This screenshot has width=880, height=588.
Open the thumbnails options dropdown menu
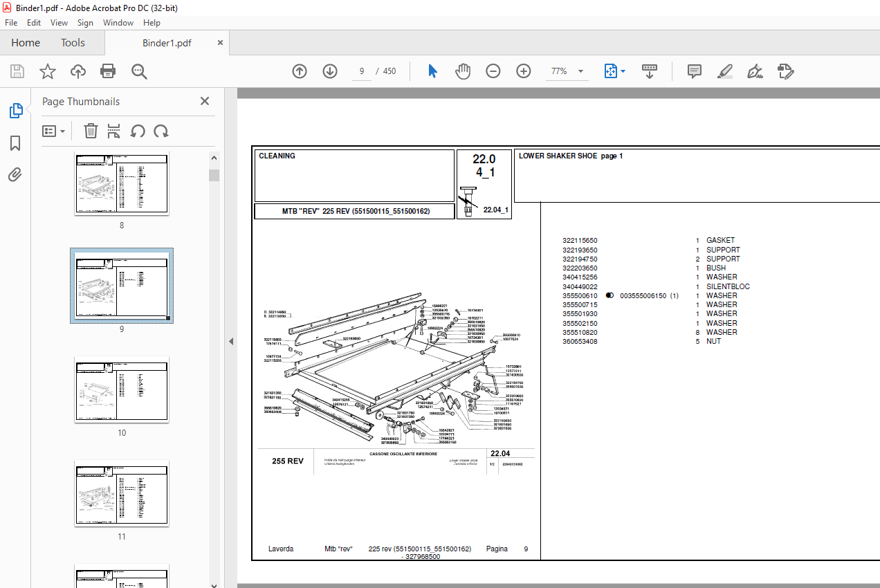click(x=54, y=131)
